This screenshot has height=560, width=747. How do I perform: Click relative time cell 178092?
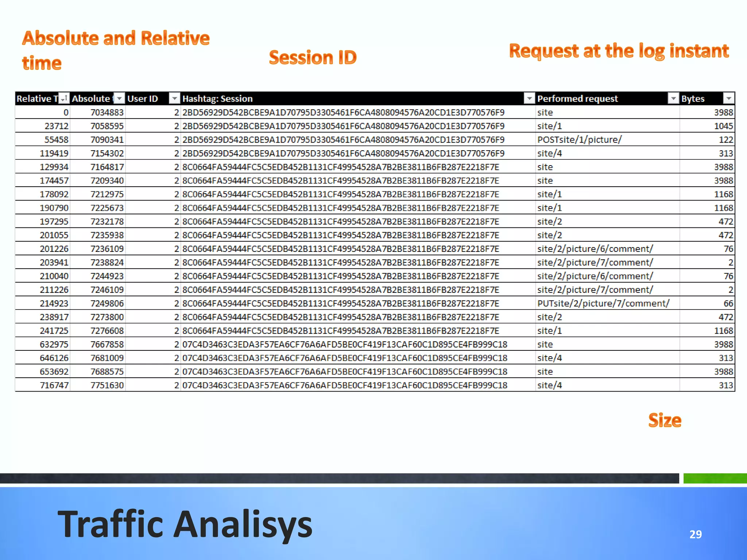[x=43, y=194]
